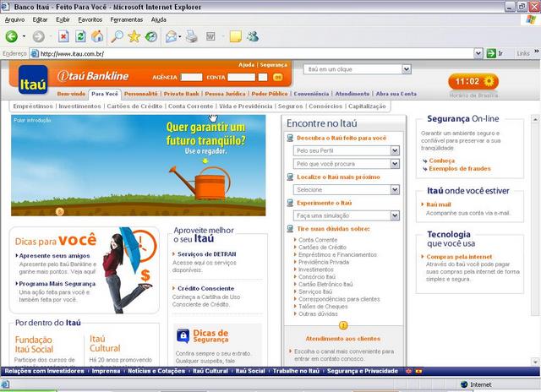
Task: Click the 'Crédito Consciente' link
Action: point(205,288)
